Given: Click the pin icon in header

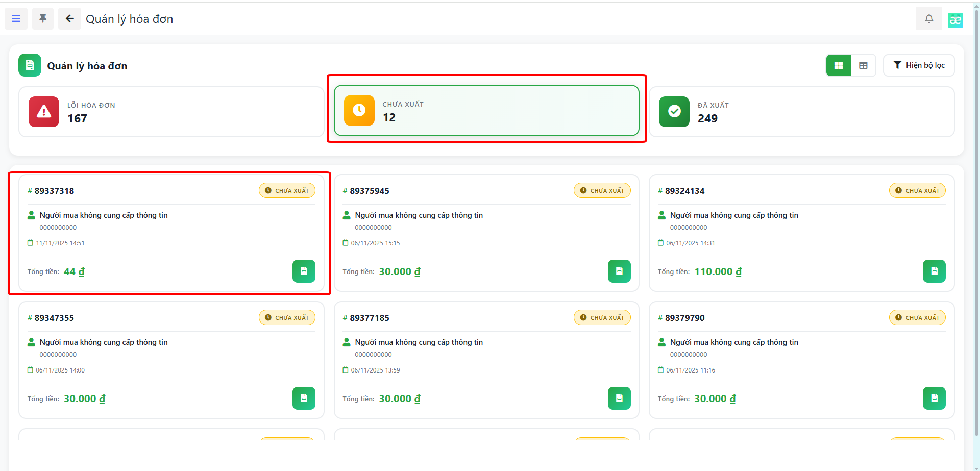Looking at the screenshot, I should tap(43, 19).
